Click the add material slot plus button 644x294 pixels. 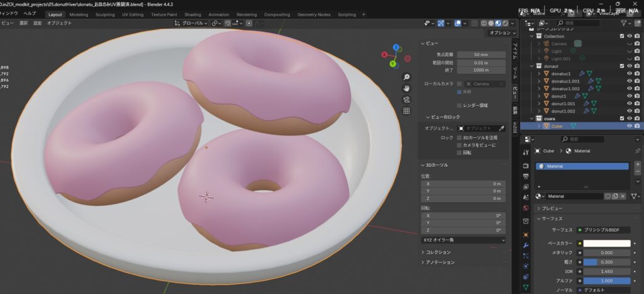click(x=638, y=164)
